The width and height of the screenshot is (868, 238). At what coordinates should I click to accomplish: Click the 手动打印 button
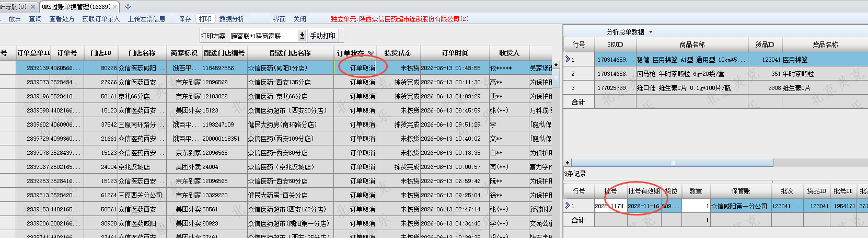tap(323, 36)
